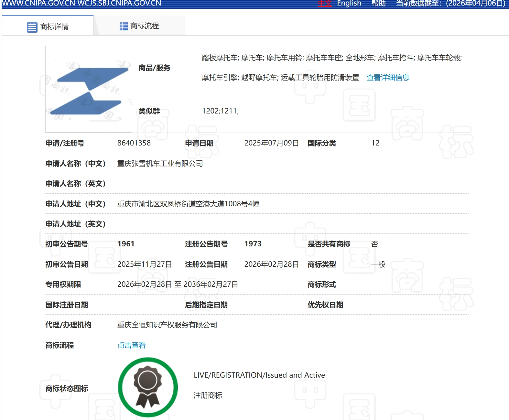This screenshot has width=509, height=420.
Task: Select LIVE/REGISTRATION/Issued and Active status text
Action: [x=259, y=375]
